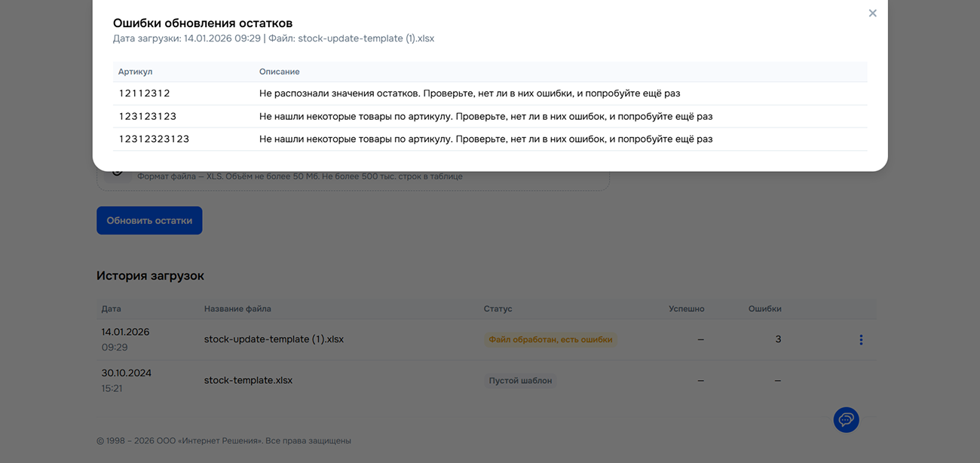Click the 'Пустой шаблон' status badge
The width and height of the screenshot is (980, 463).
click(520, 381)
